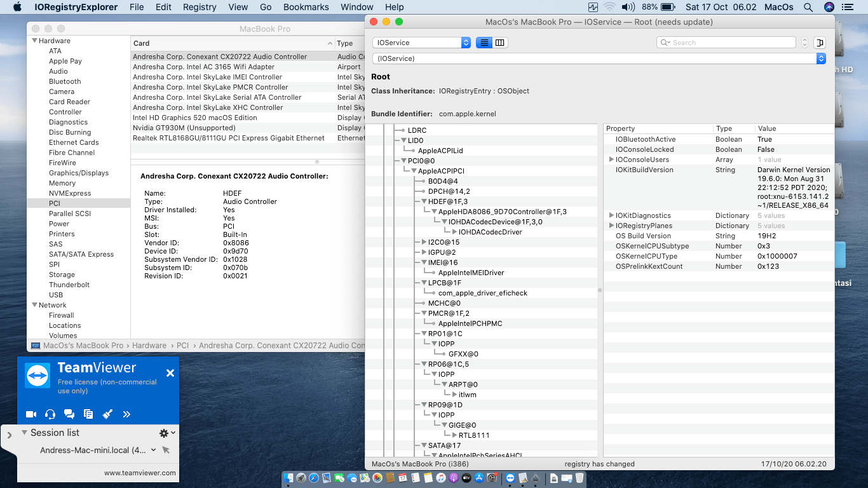Collapse the PCI0@0 tree node
Viewport: 868px width, 488px height.
click(x=403, y=161)
